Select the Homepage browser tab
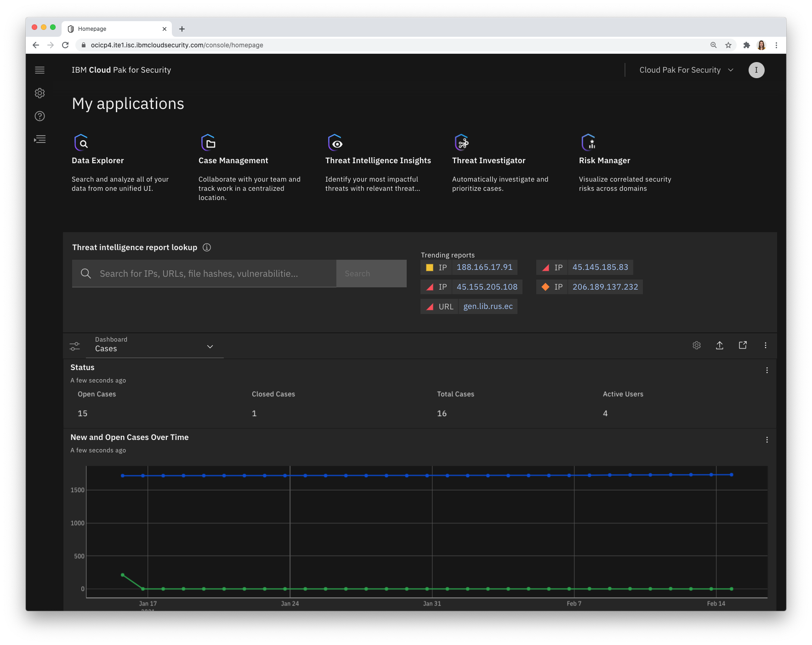This screenshot has width=812, height=645. coord(117,29)
